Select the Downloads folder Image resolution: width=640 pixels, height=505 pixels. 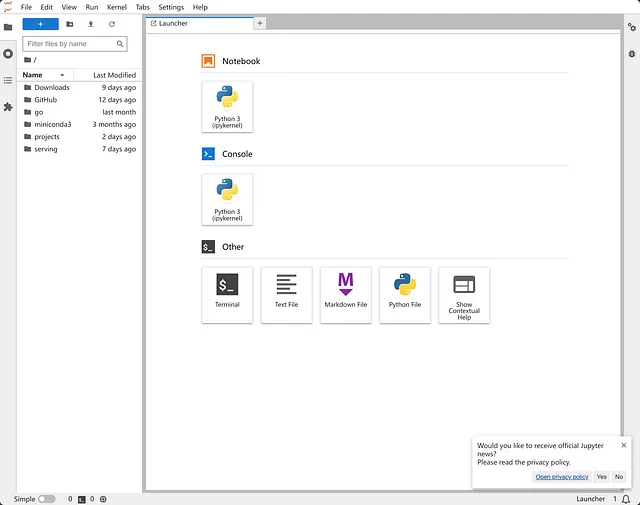pyautogui.click(x=80, y=87)
